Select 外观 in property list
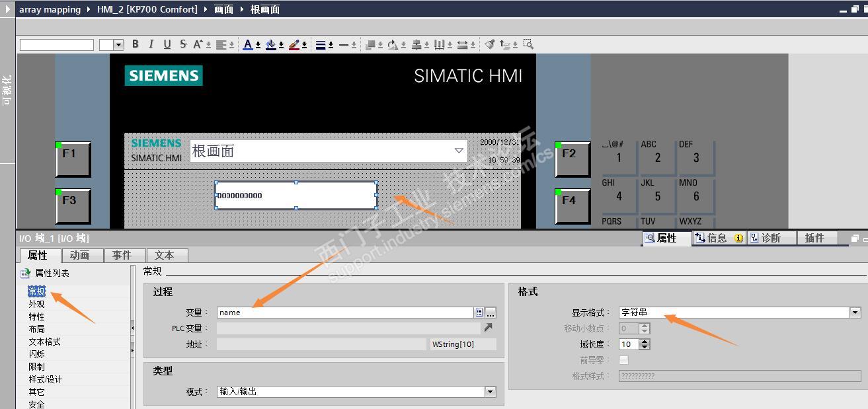The height and width of the screenshot is (409, 868). [36, 304]
